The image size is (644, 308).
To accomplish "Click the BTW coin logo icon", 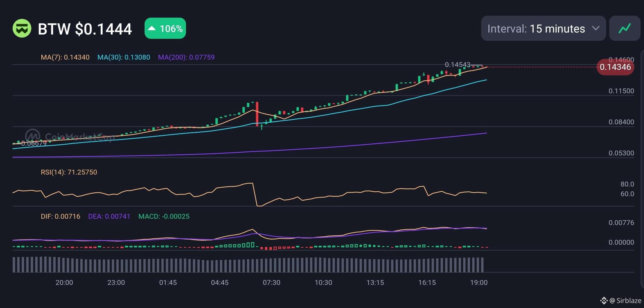I will point(22,28).
